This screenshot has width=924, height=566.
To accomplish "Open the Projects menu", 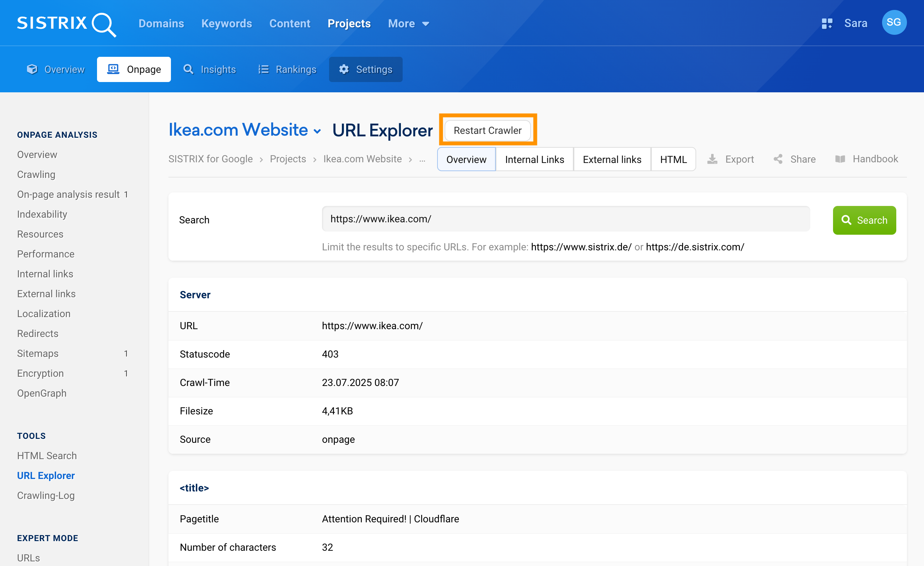I will pyautogui.click(x=349, y=23).
